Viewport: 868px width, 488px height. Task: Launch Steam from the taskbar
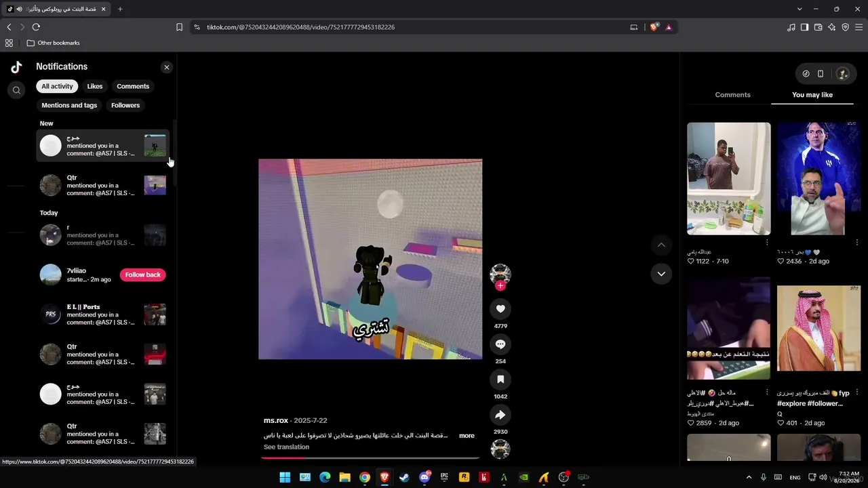click(x=404, y=477)
